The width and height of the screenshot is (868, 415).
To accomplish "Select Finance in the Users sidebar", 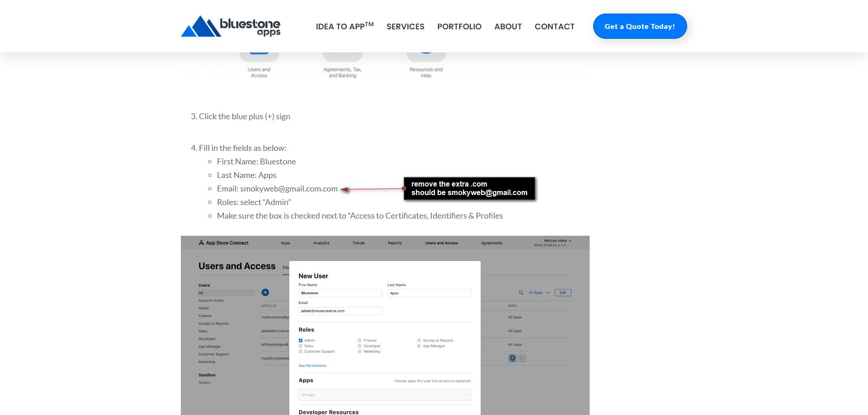I will (205, 316).
